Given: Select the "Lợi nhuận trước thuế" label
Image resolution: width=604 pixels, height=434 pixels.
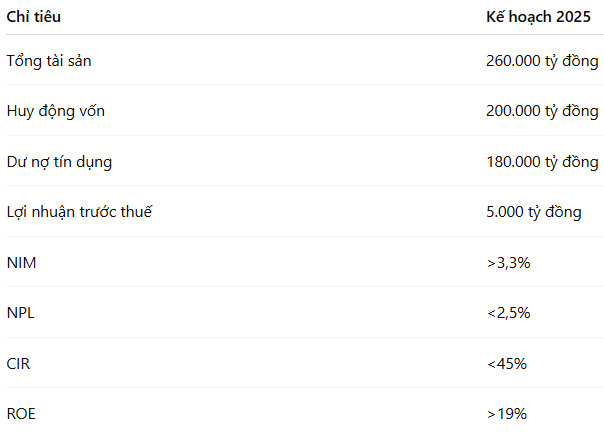Looking at the screenshot, I should 79,212.
